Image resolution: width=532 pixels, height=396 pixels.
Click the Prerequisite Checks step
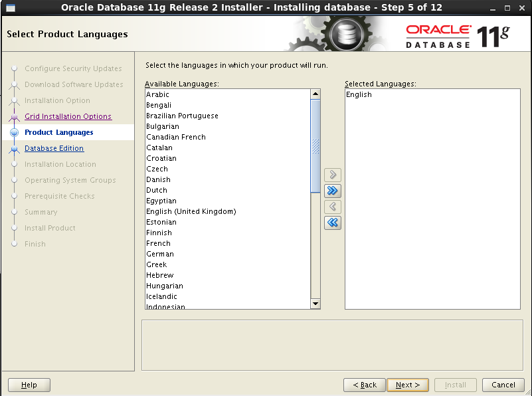pos(59,196)
